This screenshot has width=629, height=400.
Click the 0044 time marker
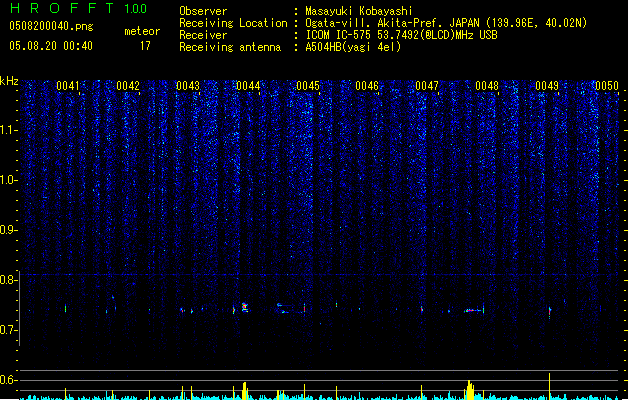(248, 86)
